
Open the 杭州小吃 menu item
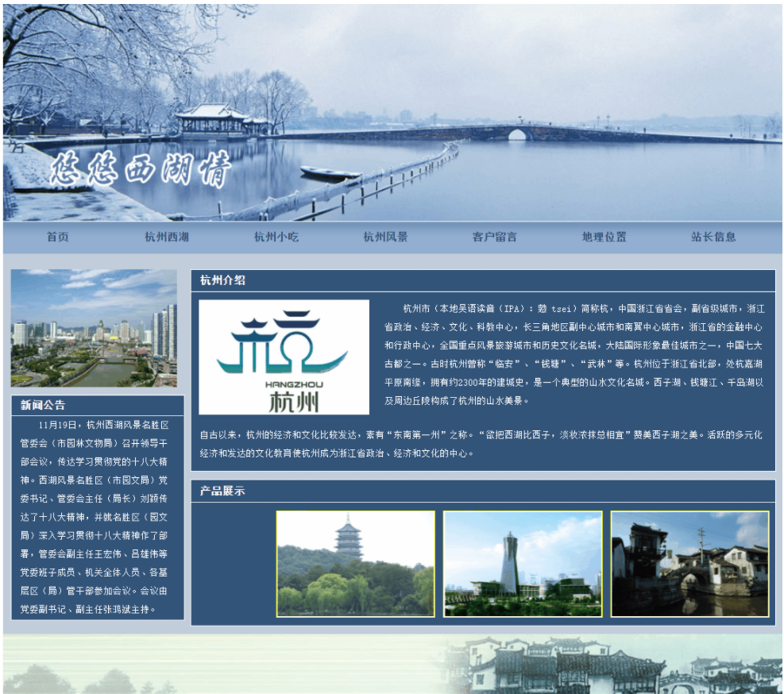(276, 237)
